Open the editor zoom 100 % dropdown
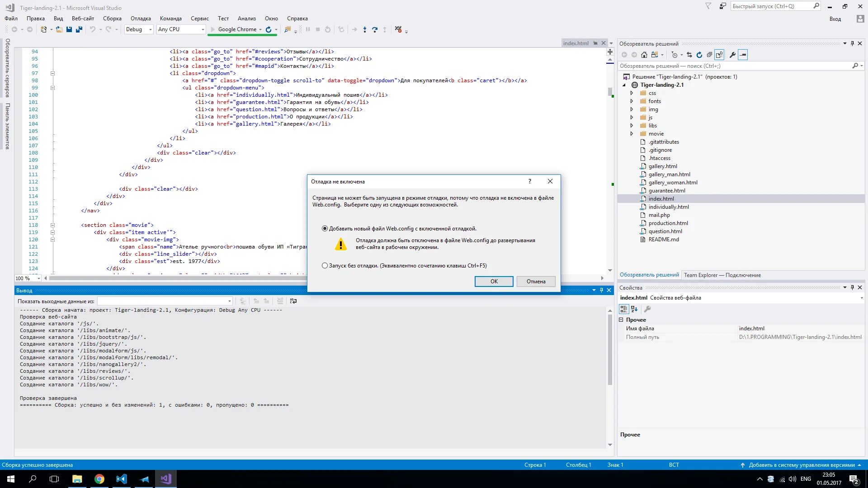The width and height of the screenshot is (868, 488). pyautogui.click(x=39, y=278)
